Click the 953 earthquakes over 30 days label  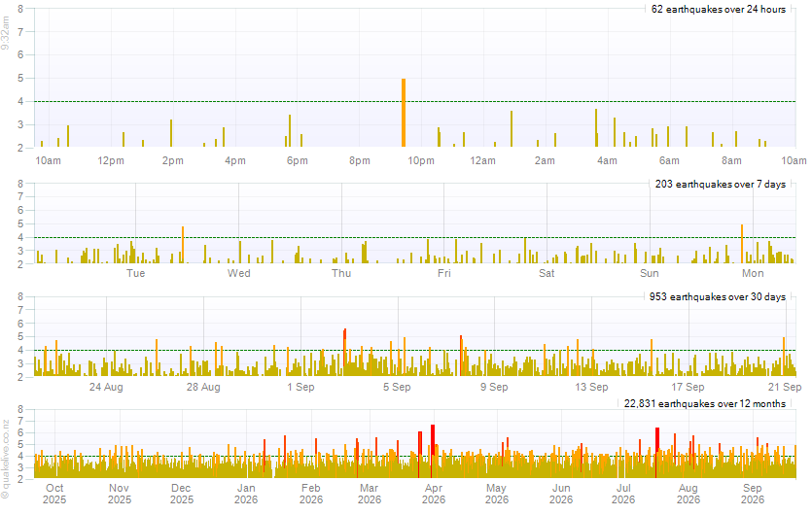tap(718, 297)
